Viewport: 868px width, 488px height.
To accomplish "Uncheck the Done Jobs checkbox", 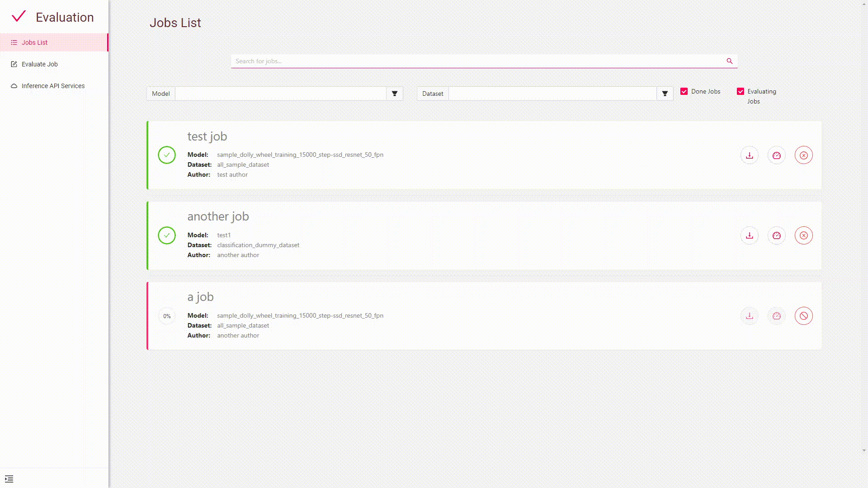I will [684, 91].
